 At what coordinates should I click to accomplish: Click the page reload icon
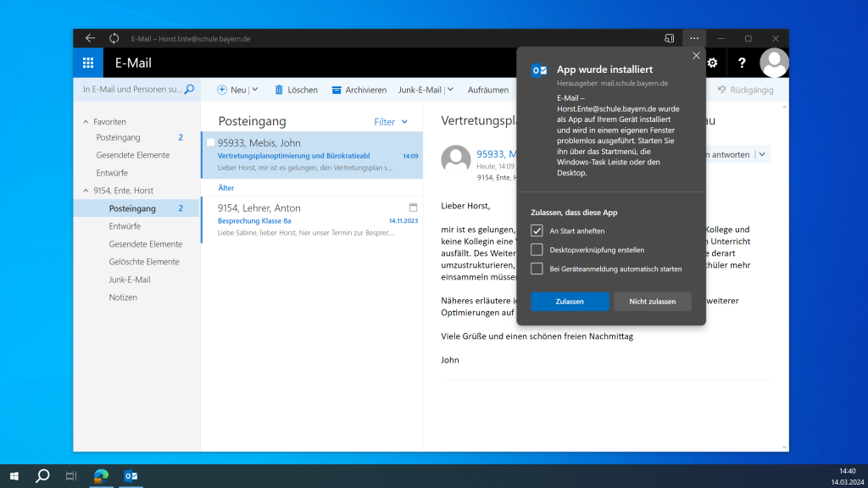coord(113,37)
